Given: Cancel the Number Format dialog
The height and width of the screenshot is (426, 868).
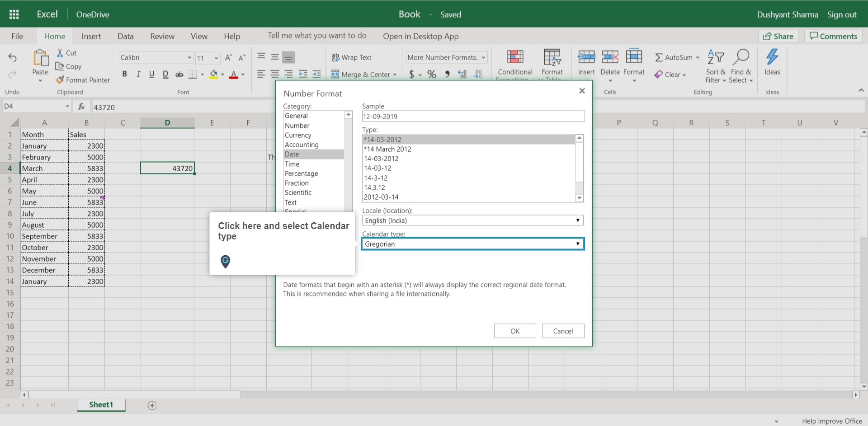Looking at the screenshot, I should pyautogui.click(x=563, y=331).
